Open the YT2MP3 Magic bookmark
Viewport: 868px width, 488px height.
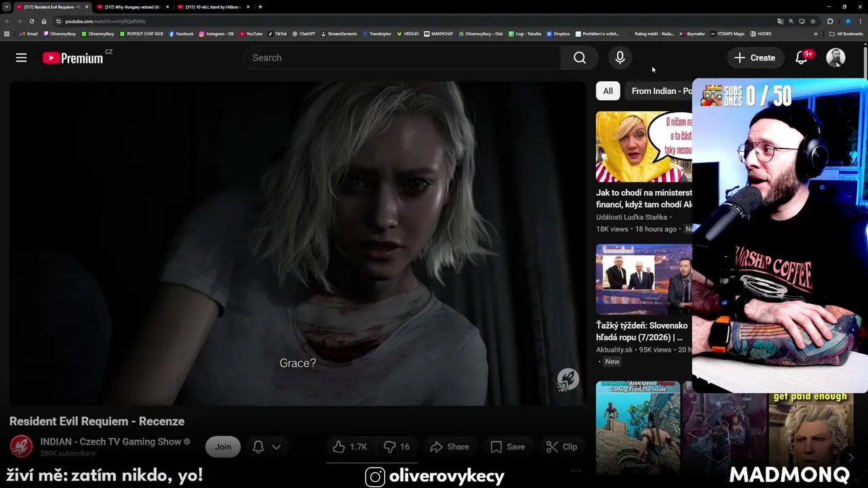729,33
